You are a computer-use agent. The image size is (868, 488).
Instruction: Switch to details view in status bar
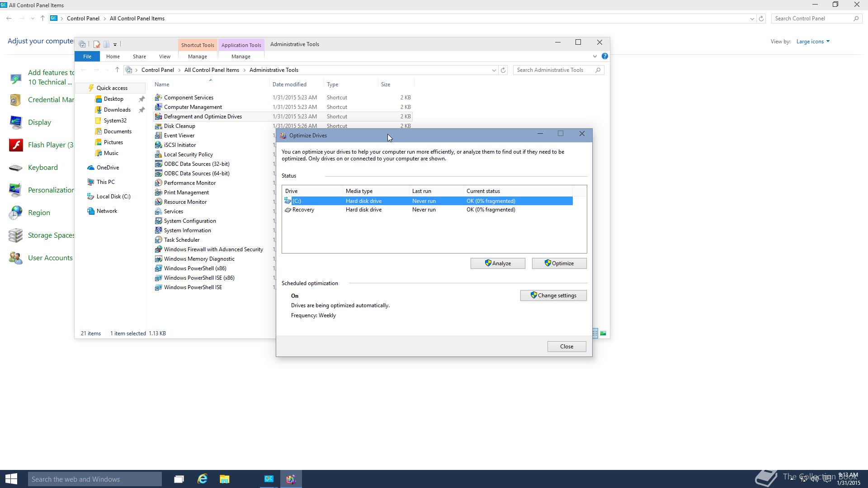pyautogui.click(x=595, y=333)
